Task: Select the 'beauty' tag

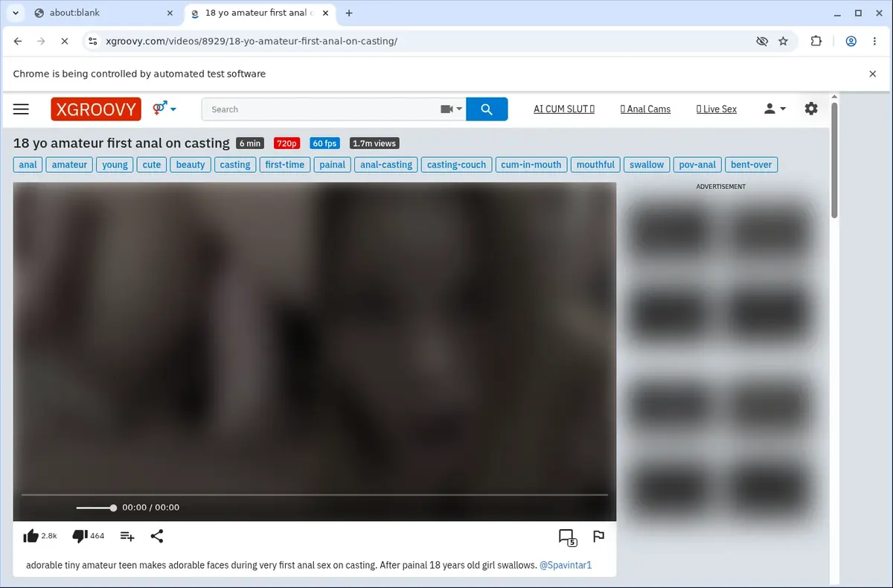Action: [191, 164]
